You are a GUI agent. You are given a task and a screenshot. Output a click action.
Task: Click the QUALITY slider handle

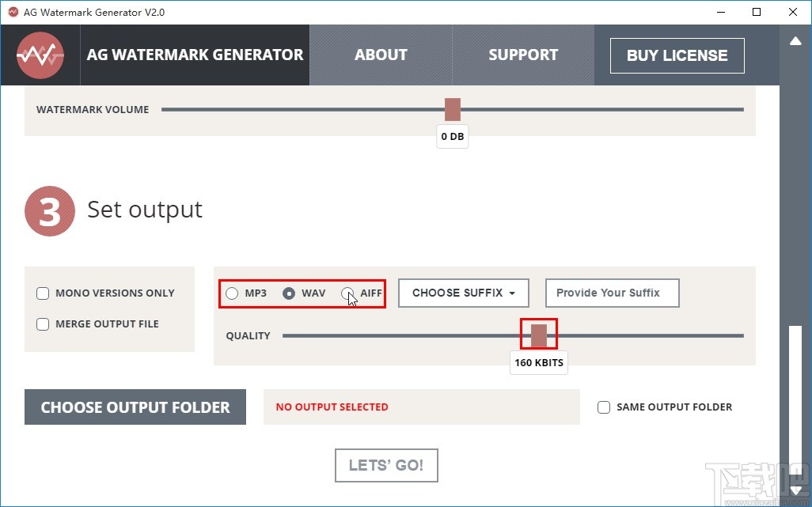click(x=539, y=335)
